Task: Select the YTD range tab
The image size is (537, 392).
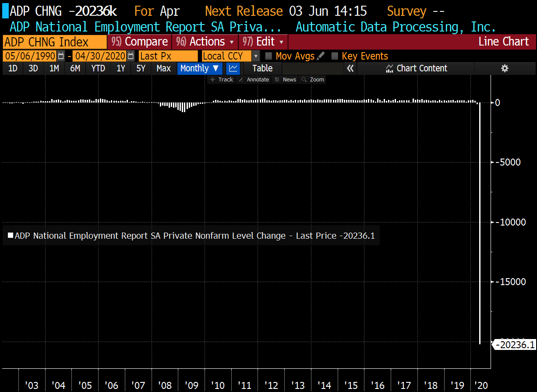Action: (x=98, y=68)
